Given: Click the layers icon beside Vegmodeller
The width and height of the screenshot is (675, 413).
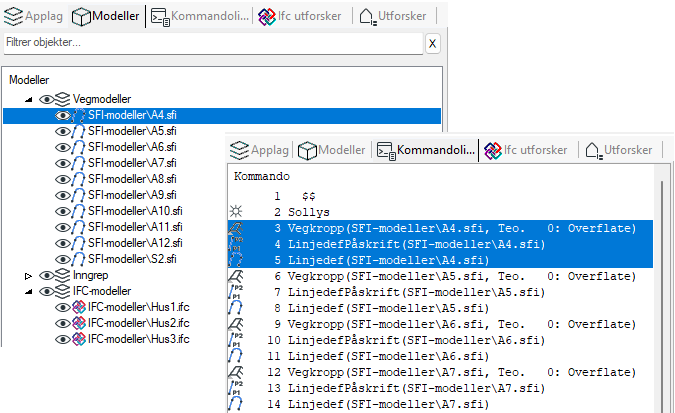Looking at the screenshot, I should click(x=63, y=99).
